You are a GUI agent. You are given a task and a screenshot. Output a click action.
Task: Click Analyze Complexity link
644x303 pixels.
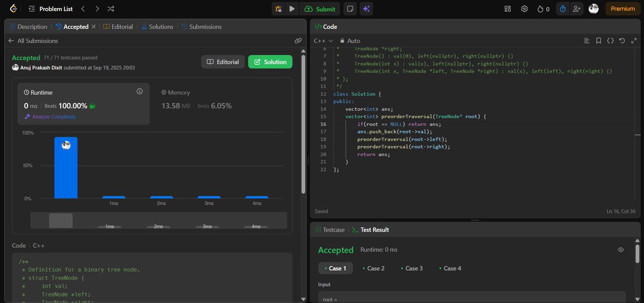pos(50,117)
